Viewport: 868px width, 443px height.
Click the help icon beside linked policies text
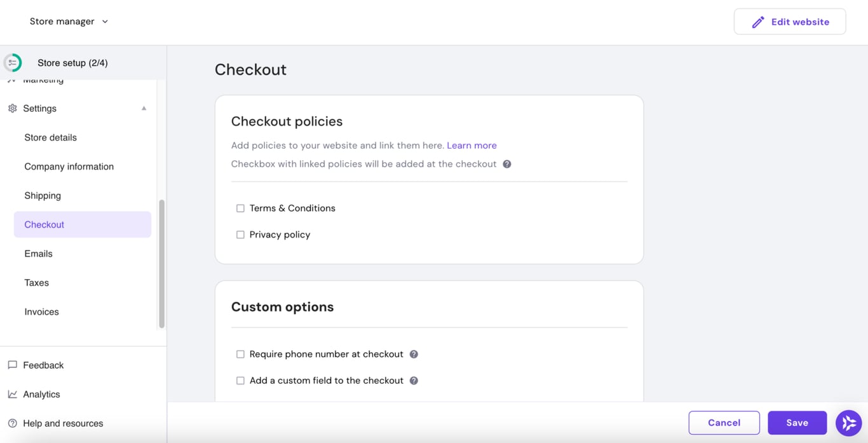tap(506, 163)
